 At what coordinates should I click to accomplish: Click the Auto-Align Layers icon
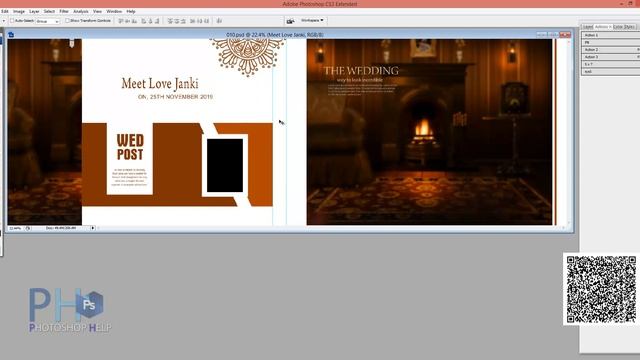(219, 21)
